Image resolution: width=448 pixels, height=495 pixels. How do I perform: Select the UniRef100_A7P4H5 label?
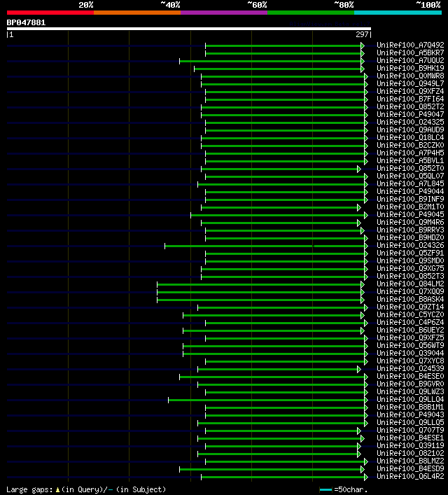(410, 153)
